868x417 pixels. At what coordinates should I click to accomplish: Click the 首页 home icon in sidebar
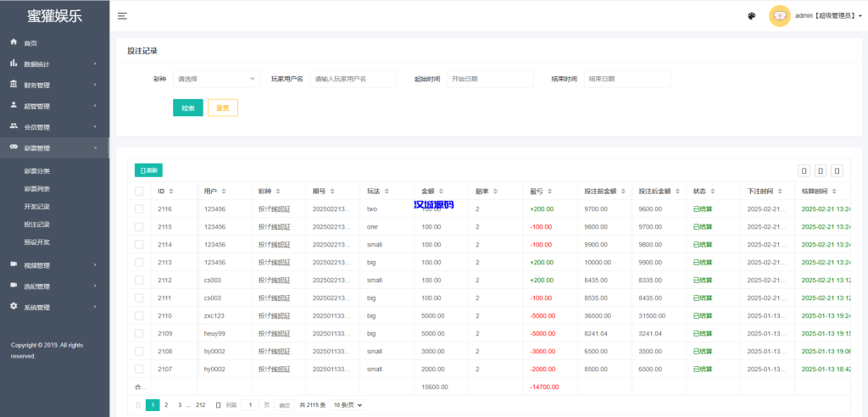tap(14, 42)
